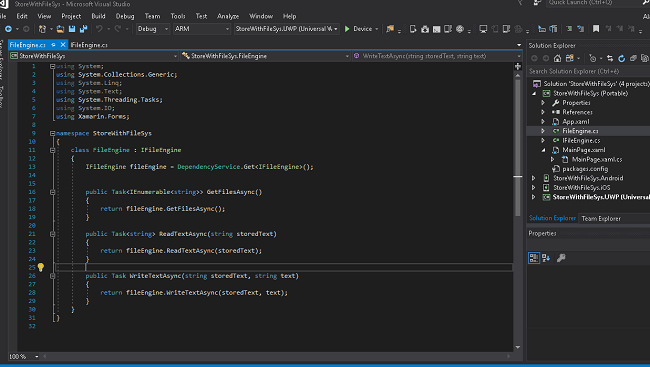Image resolution: width=650 pixels, height=367 pixels.
Task: Click the Property Pages wrench icon
Action: coord(561,258)
